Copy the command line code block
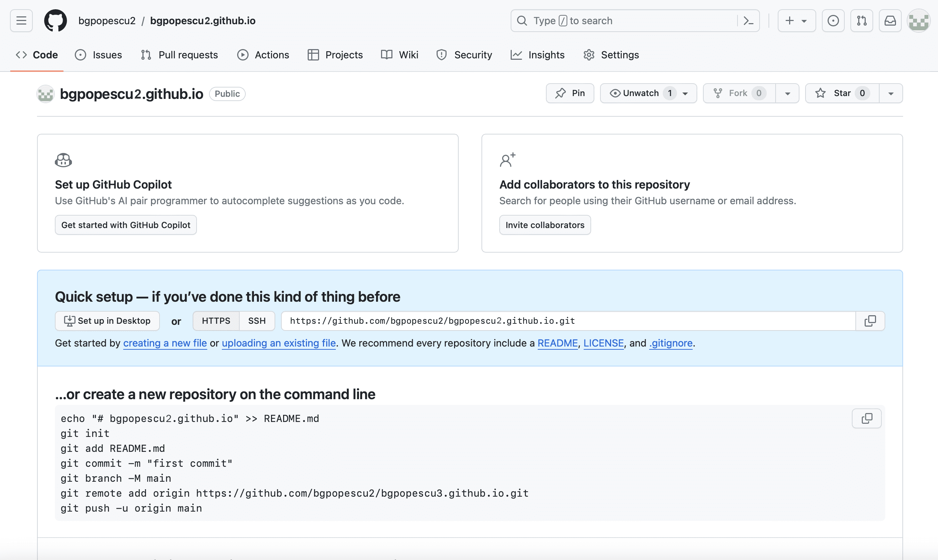The height and width of the screenshot is (560, 938). pos(867,418)
